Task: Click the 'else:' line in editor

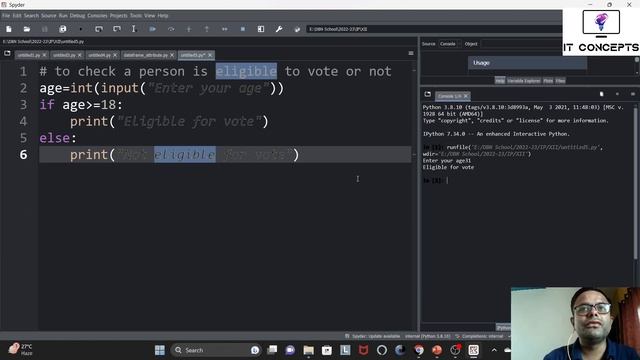Action: tap(58, 138)
